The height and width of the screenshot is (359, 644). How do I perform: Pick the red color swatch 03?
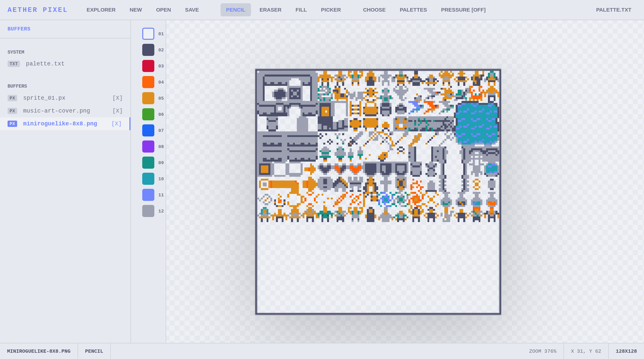coord(148,66)
